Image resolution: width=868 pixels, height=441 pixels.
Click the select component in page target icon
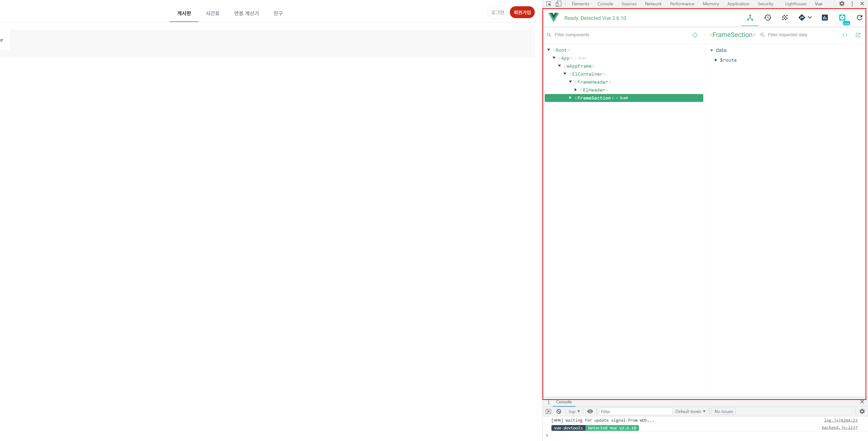(x=695, y=35)
